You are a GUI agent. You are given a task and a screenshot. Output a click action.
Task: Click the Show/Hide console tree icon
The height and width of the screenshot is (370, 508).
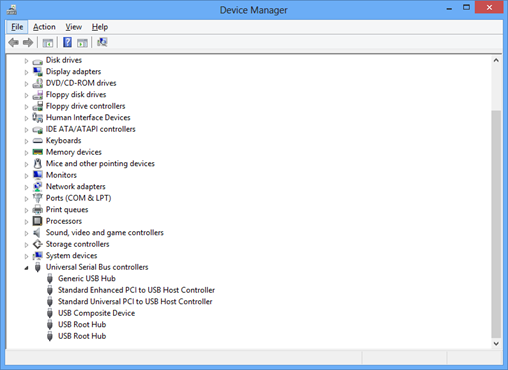click(x=48, y=43)
